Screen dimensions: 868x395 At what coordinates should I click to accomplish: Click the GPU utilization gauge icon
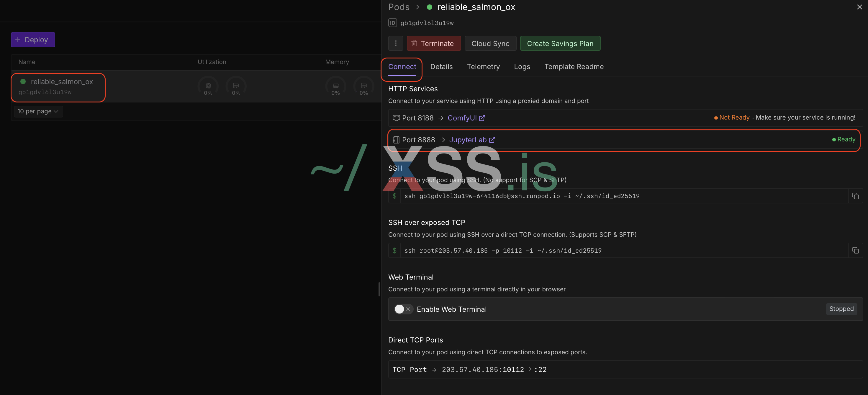coord(236,86)
